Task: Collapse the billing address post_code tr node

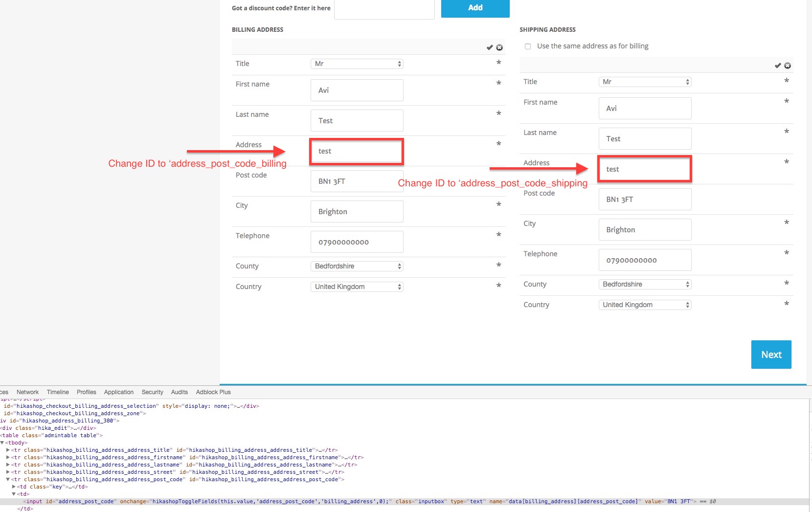Action: [x=8, y=479]
